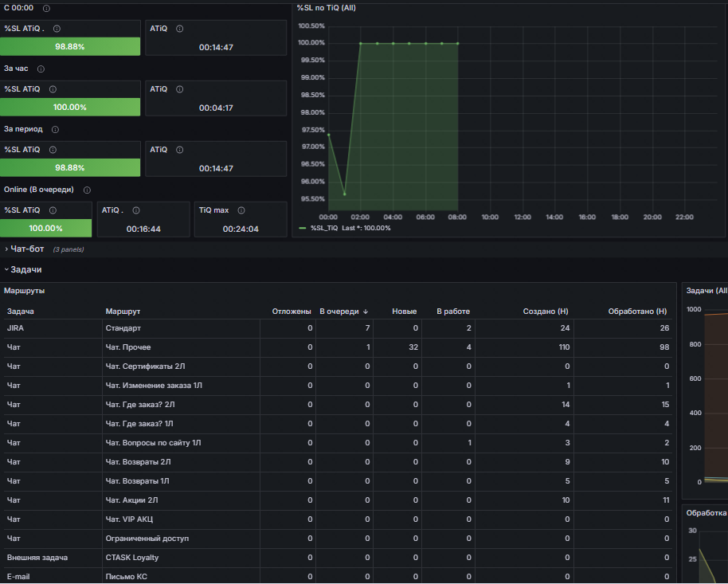The height and width of the screenshot is (584, 728).
Task: Sort by В очереди column arrow
Action: [x=366, y=312]
